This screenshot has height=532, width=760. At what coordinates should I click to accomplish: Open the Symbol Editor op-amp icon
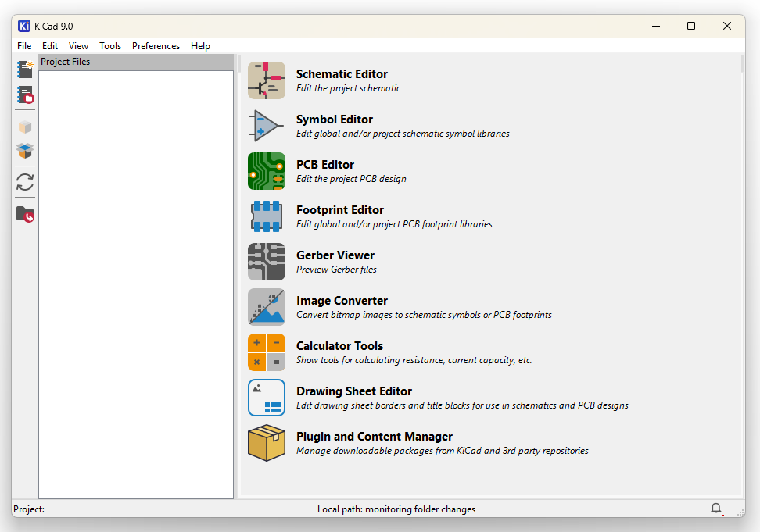pyautogui.click(x=267, y=126)
